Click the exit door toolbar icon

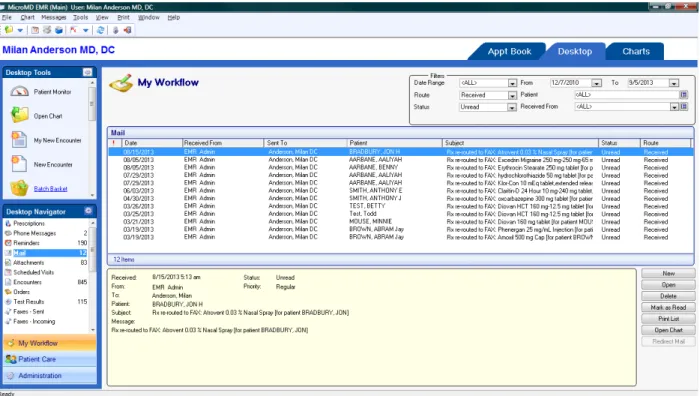128,30
